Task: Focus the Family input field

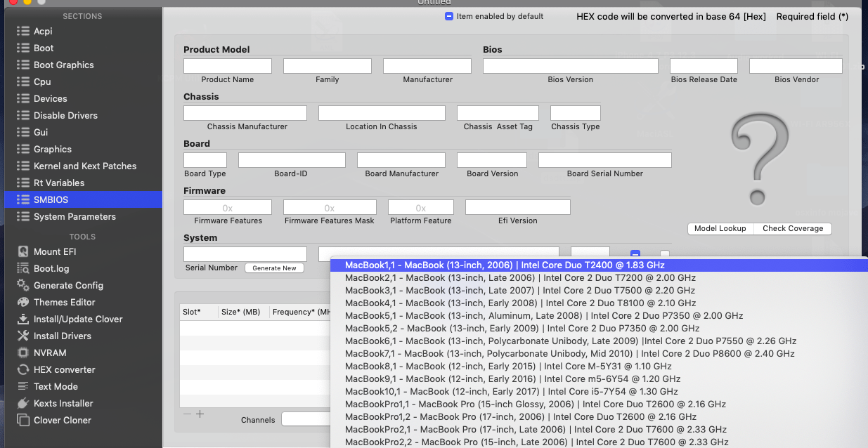Action: click(x=328, y=66)
